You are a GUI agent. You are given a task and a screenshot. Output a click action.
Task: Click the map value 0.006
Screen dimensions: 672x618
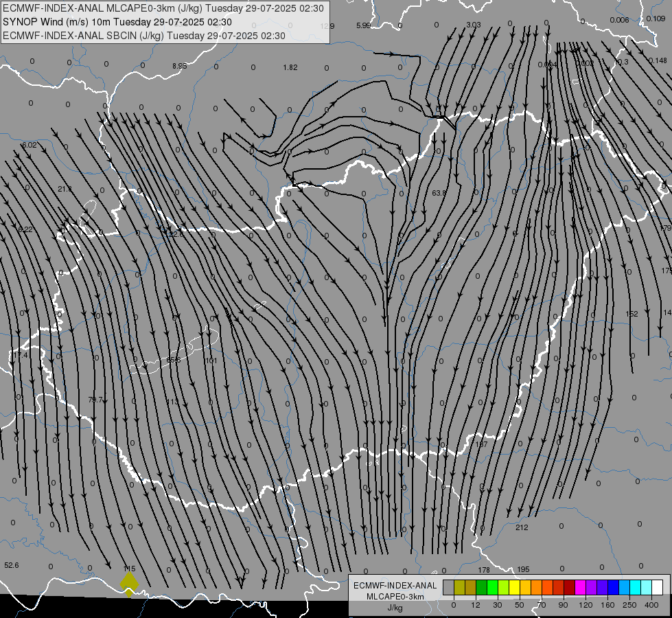(619, 20)
